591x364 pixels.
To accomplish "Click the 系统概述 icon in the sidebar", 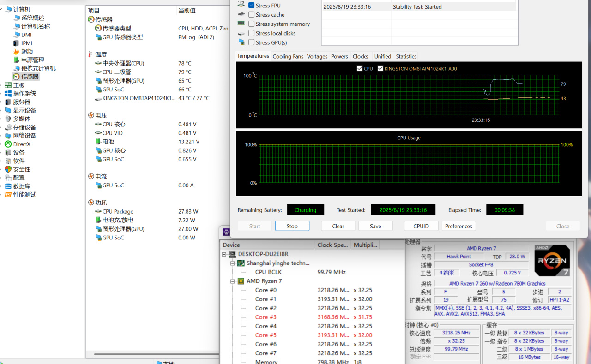I will [17, 18].
